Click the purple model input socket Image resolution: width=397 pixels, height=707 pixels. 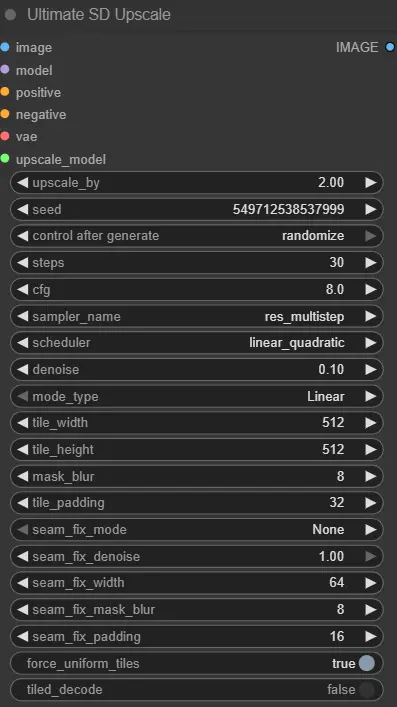pyautogui.click(x=5, y=69)
